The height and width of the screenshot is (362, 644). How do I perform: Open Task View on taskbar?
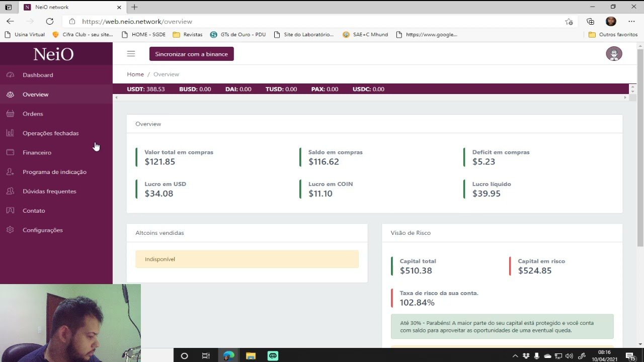click(x=206, y=355)
